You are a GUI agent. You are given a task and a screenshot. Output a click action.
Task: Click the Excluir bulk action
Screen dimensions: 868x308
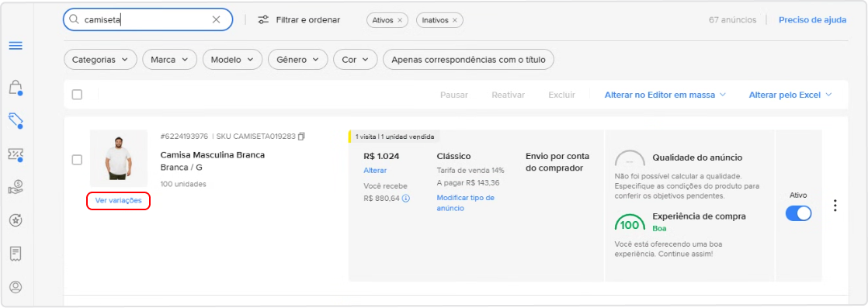click(x=562, y=95)
